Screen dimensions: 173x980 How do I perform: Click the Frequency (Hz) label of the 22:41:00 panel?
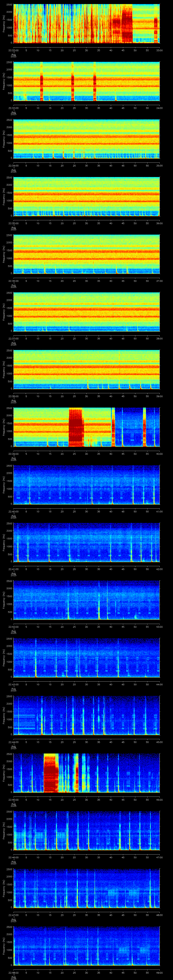(4, 543)
